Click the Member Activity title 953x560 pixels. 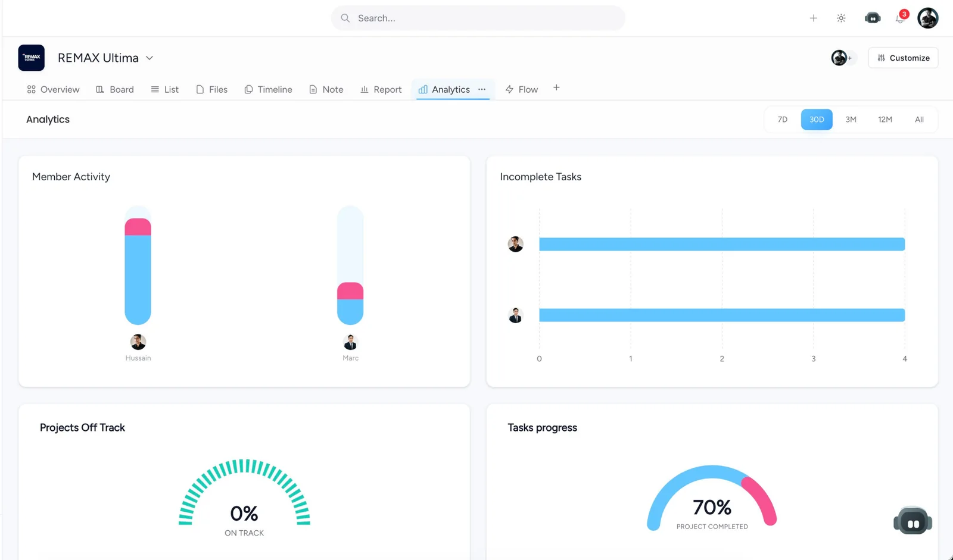[71, 177]
